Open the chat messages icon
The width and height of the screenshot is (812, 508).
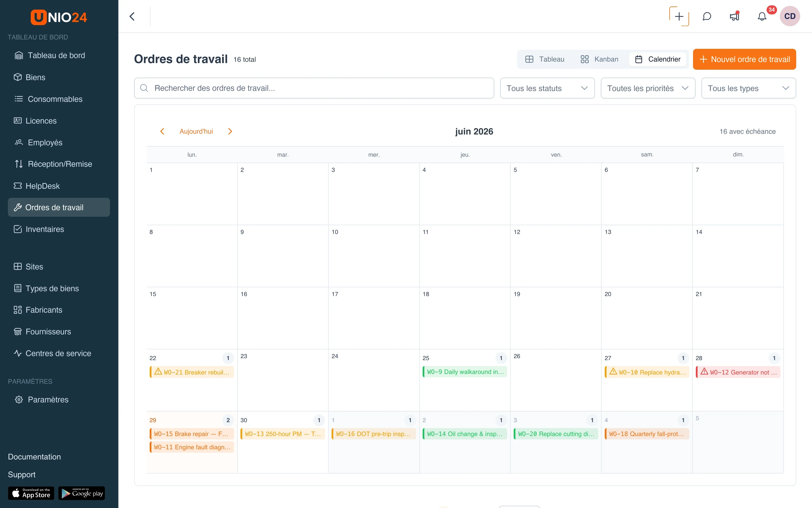coord(707,16)
